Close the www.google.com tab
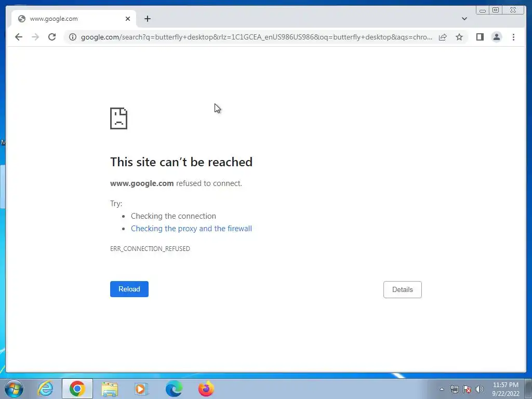The width and height of the screenshot is (532, 399). pyautogui.click(x=128, y=19)
